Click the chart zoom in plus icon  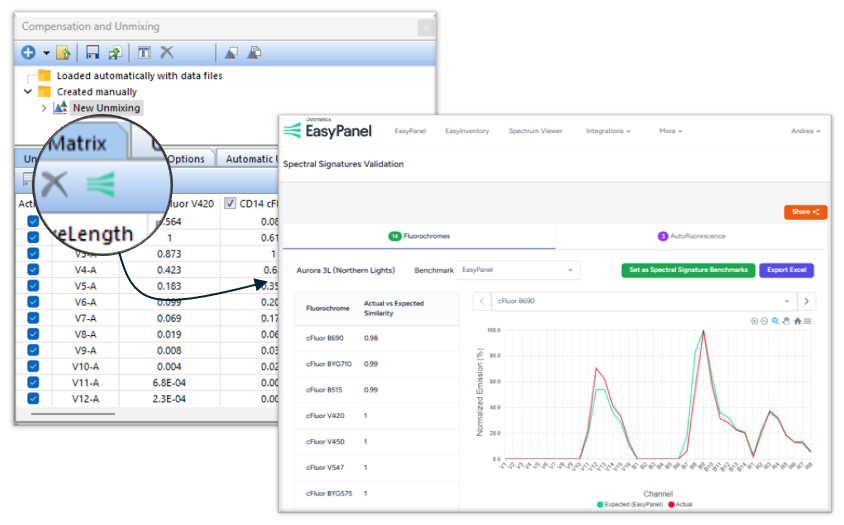coord(755,320)
